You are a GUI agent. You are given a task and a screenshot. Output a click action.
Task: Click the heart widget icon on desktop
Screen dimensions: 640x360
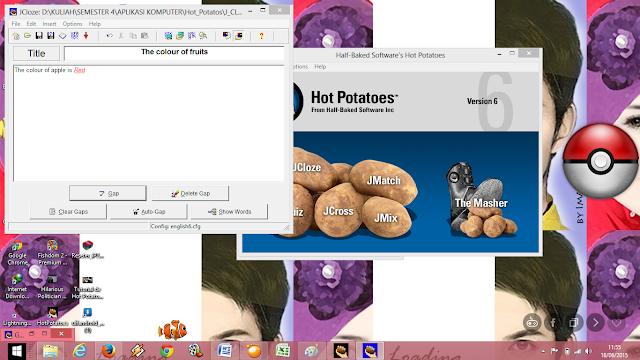pyautogui.click(x=616, y=322)
